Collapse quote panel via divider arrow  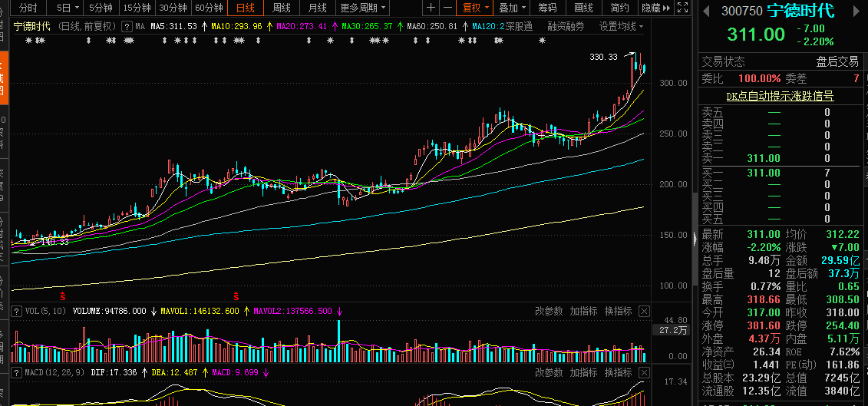pos(695,238)
